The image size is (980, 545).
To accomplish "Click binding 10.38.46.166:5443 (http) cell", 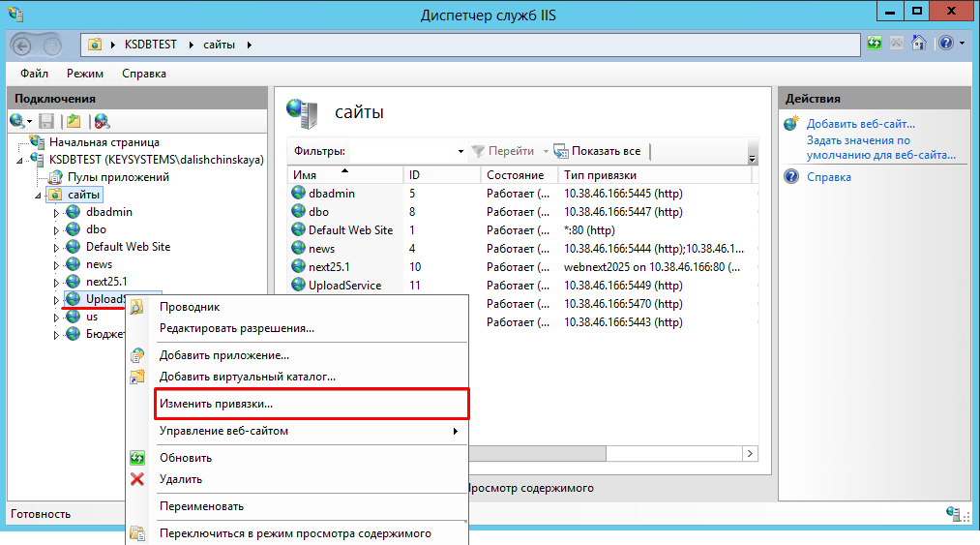I will click(x=623, y=322).
